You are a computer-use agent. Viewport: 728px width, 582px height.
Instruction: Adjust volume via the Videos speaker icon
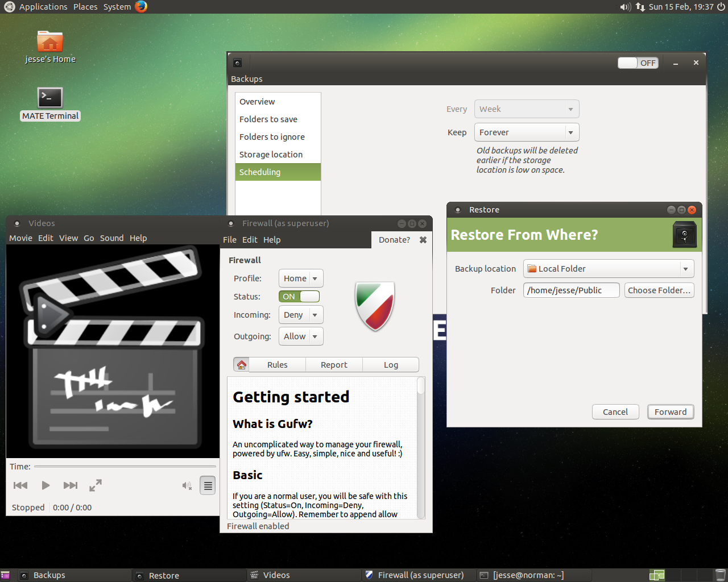187,485
